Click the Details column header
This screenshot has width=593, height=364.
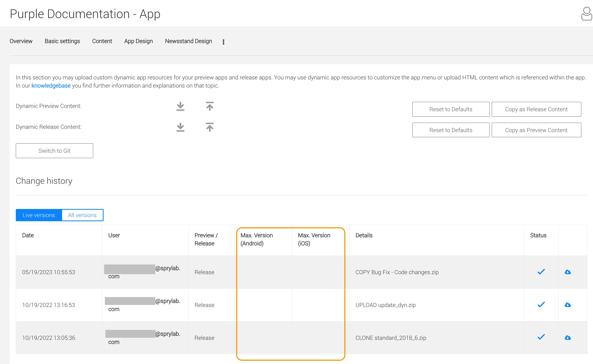[x=364, y=235]
